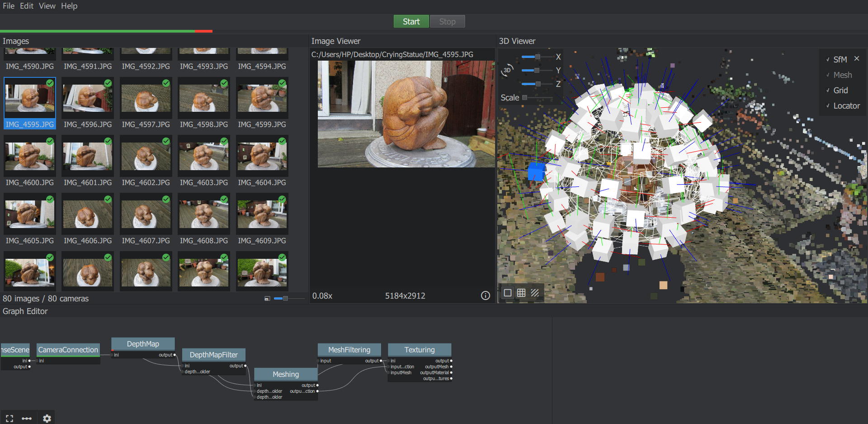Click the thumbnail size icon under Images
Screen dimensions: 868x424
point(267,299)
